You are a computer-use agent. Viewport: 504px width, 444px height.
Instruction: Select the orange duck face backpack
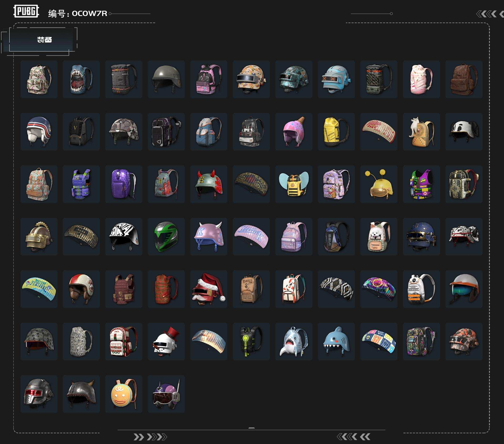click(x=124, y=394)
